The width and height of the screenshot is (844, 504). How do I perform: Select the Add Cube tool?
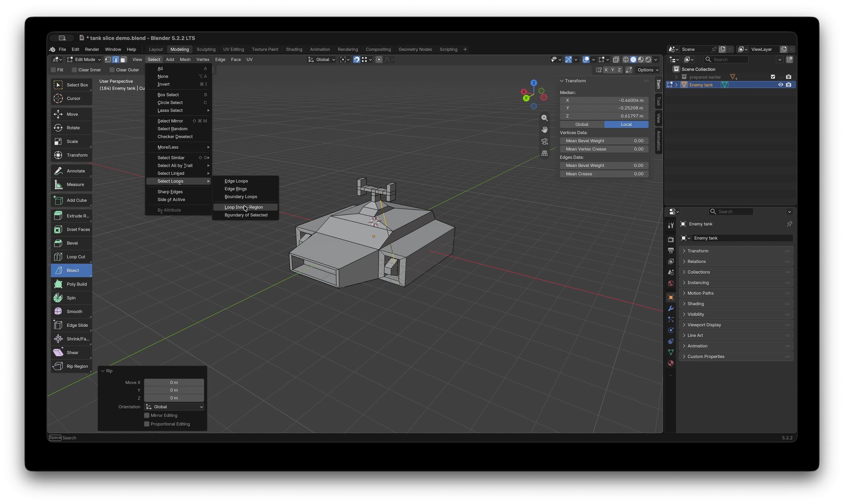72,200
